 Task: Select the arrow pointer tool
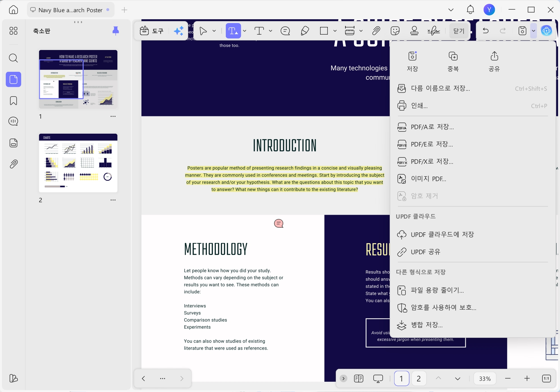click(203, 31)
